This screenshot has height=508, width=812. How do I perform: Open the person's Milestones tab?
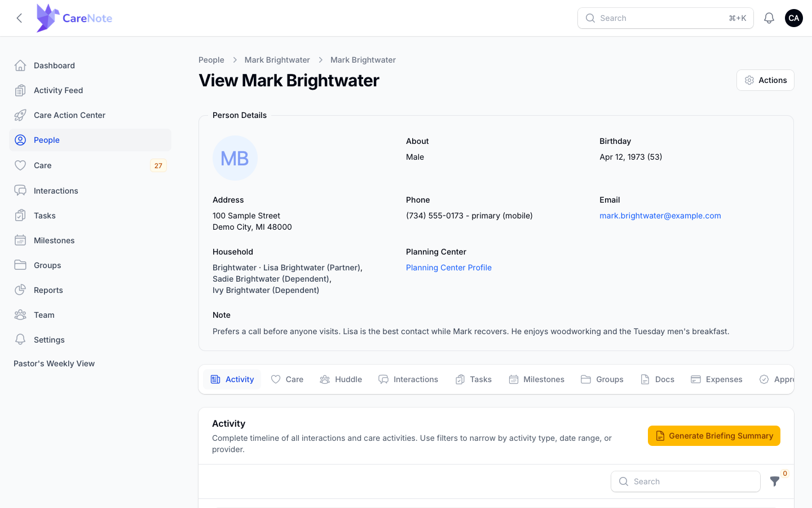(x=537, y=379)
